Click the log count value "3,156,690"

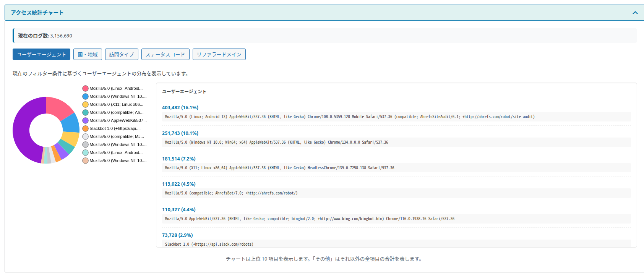(61, 36)
